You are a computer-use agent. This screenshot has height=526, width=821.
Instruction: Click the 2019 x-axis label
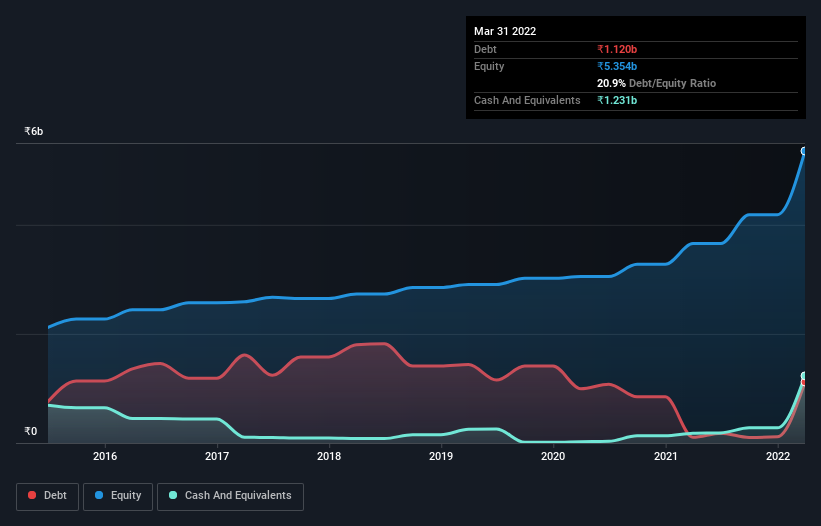(x=441, y=456)
